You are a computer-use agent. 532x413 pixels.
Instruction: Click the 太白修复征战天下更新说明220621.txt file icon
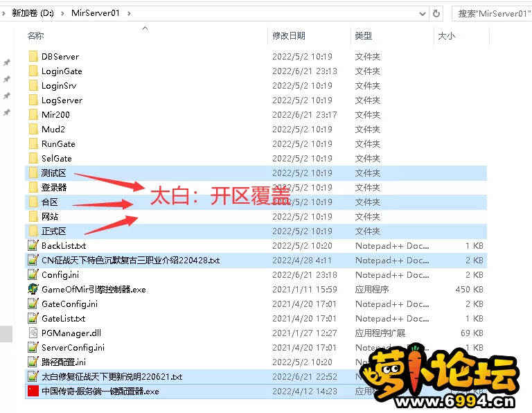(x=33, y=377)
